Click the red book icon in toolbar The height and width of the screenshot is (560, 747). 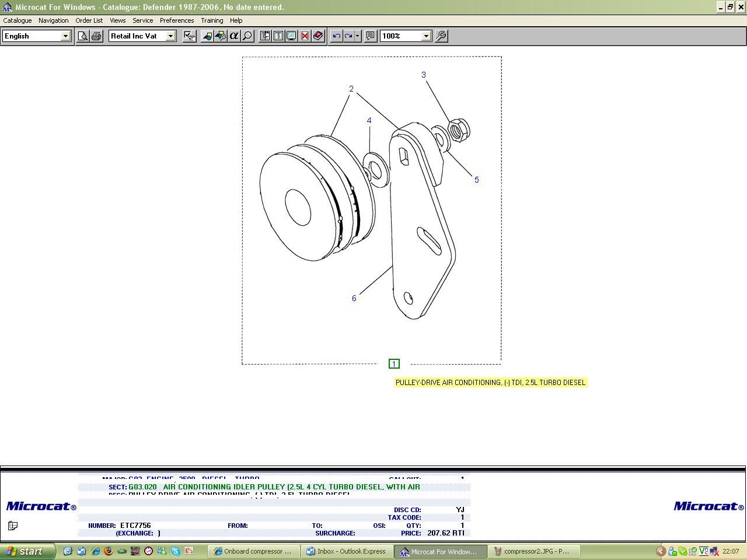(x=318, y=36)
